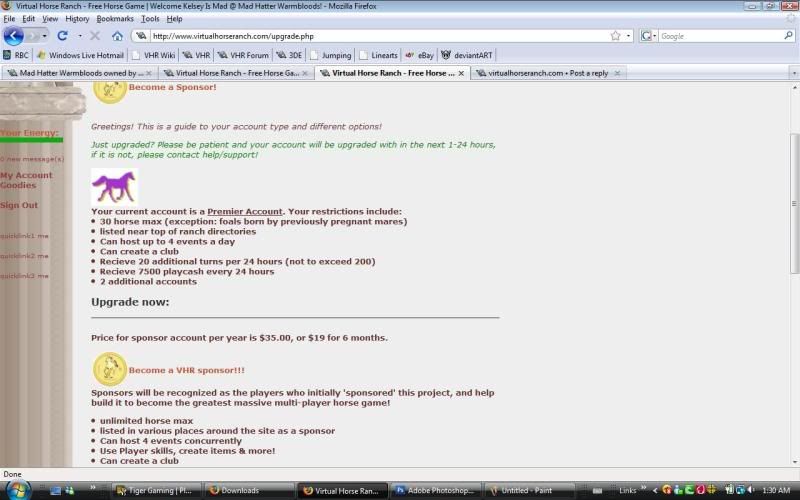This screenshot has height=500, width=800.
Task: Open the Edit menu
Action: tap(29, 19)
